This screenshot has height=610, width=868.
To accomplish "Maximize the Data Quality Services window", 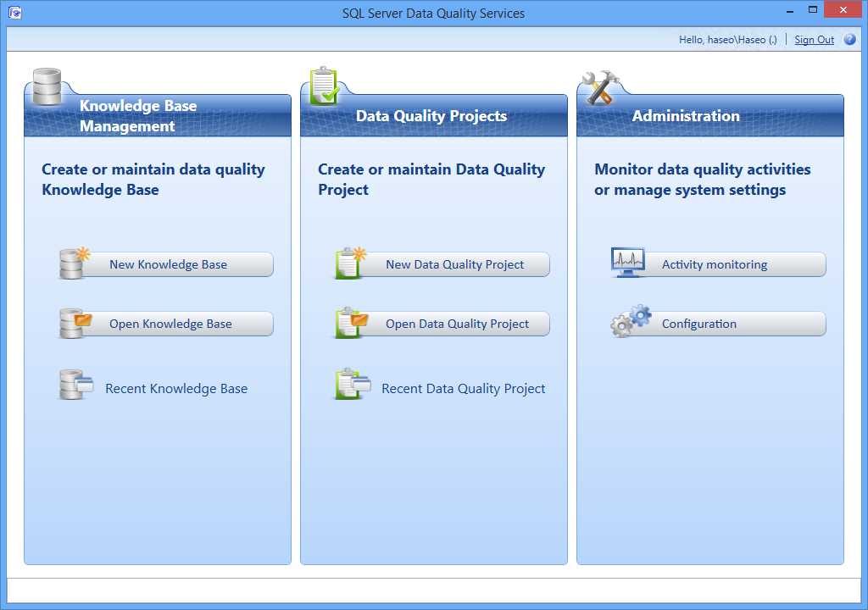I will 813,10.
